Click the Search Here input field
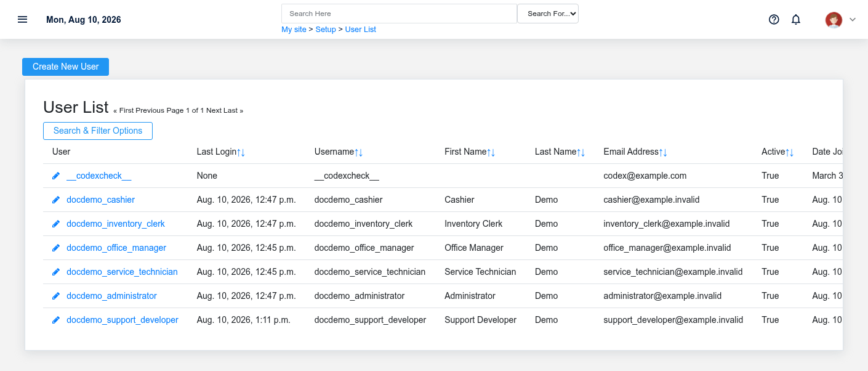 coord(399,14)
